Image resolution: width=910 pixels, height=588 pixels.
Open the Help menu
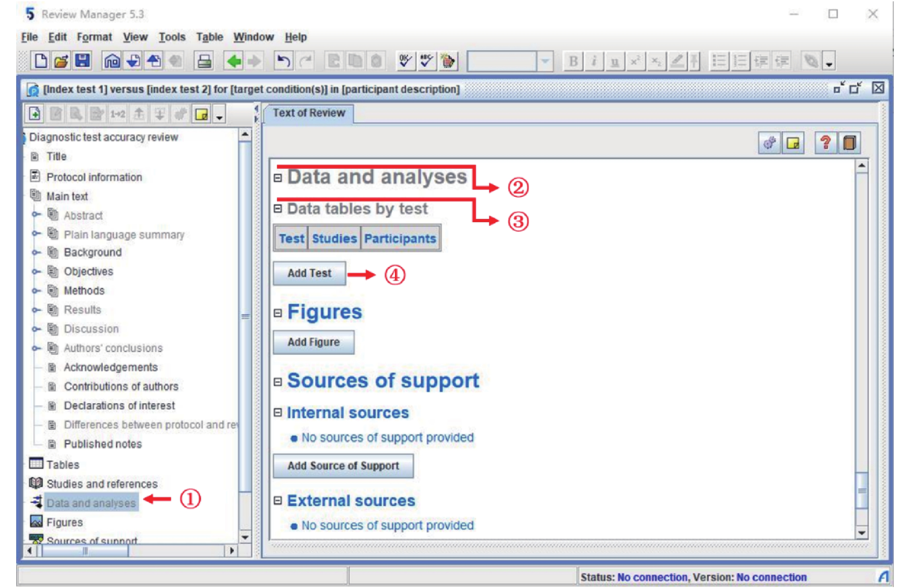[296, 37]
